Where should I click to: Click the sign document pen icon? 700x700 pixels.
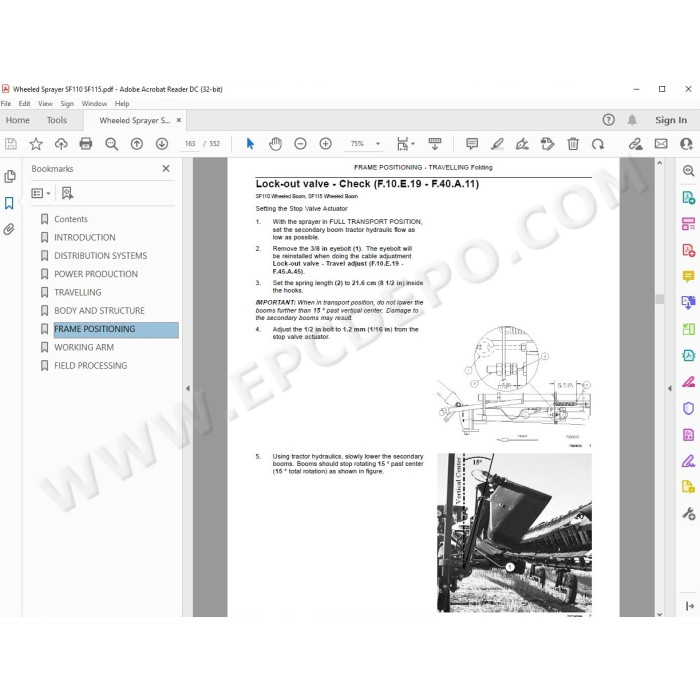click(x=522, y=144)
